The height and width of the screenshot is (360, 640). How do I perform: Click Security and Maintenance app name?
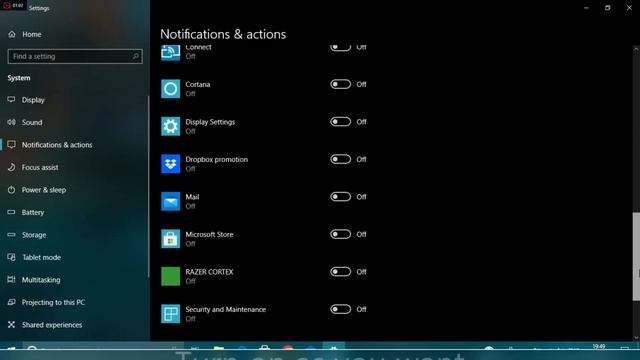[226, 310]
